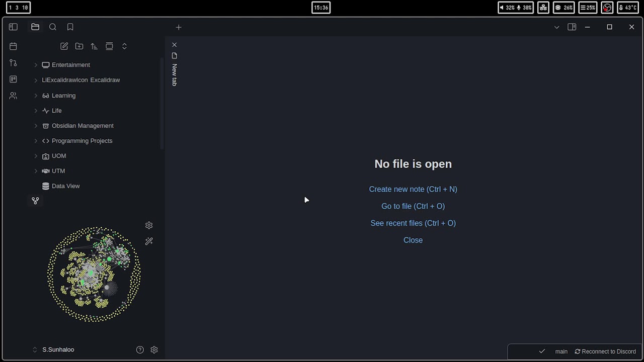Image resolution: width=644 pixels, height=362 pixels.
Task: Toggle the right sidebar panel
Action: [x=572, y=27]
